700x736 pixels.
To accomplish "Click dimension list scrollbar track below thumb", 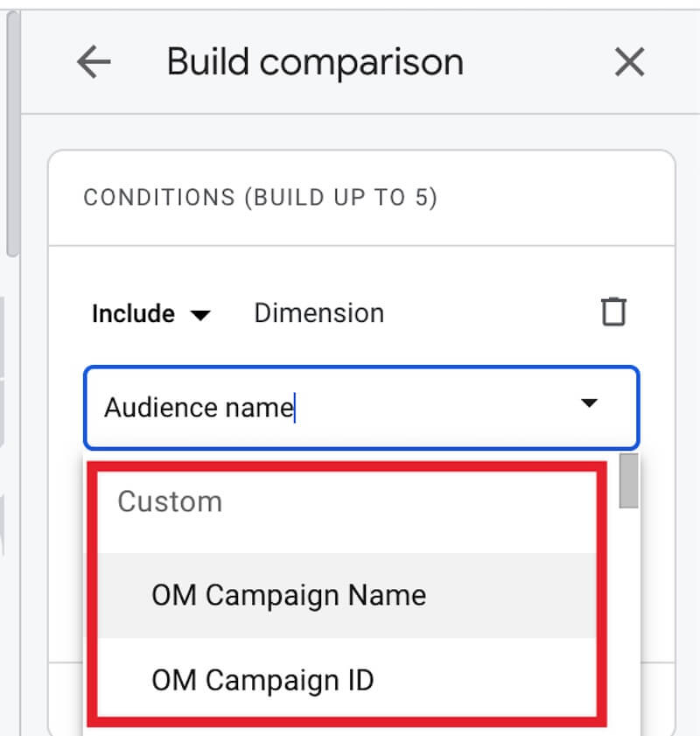I will tap(628, 613).
